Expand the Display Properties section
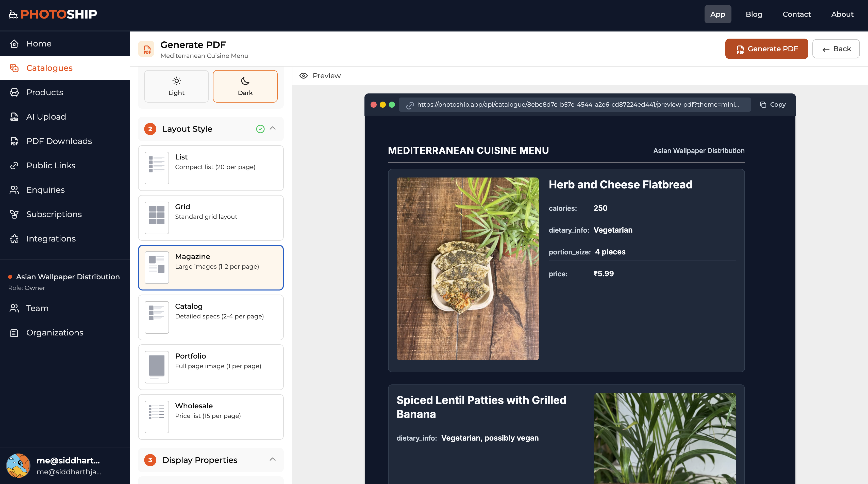This screenshot has height=484, width=868. [x=272, y=460]
